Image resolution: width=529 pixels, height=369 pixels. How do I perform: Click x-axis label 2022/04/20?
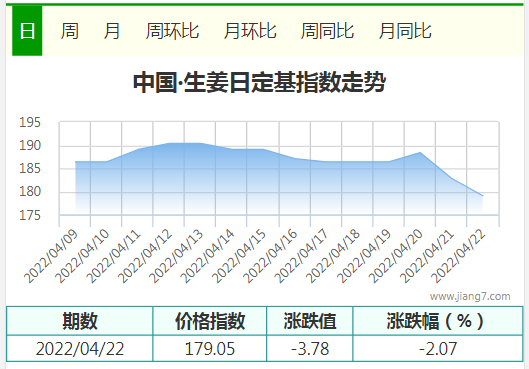pos(395,256)
